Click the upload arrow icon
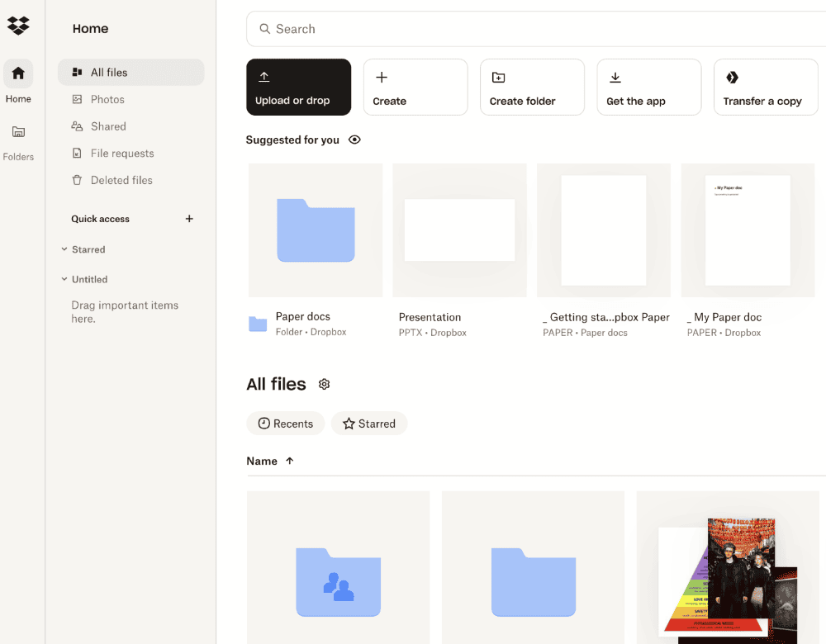826x644 pixels. coord(264,77)
